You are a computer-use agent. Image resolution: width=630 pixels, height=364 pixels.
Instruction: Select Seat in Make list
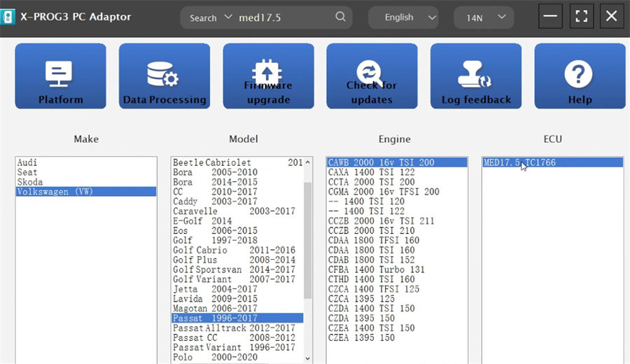(86, 172)
